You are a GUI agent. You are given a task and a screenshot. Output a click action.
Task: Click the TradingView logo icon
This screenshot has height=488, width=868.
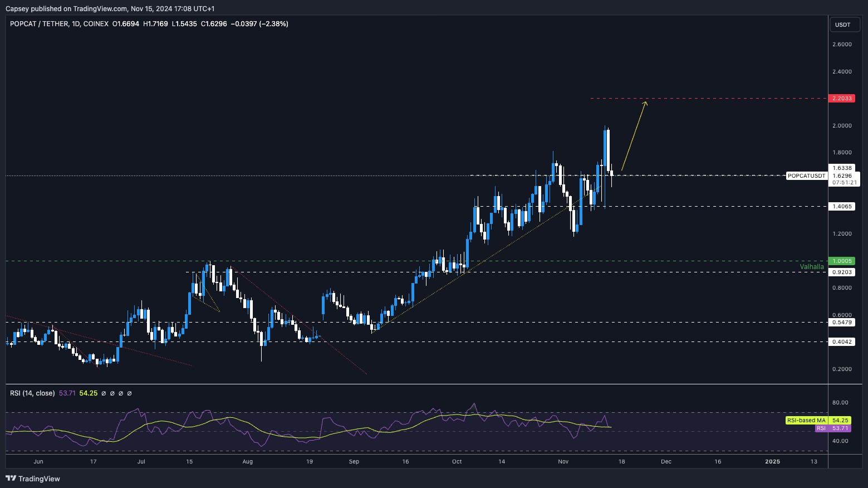click(11, 479)
